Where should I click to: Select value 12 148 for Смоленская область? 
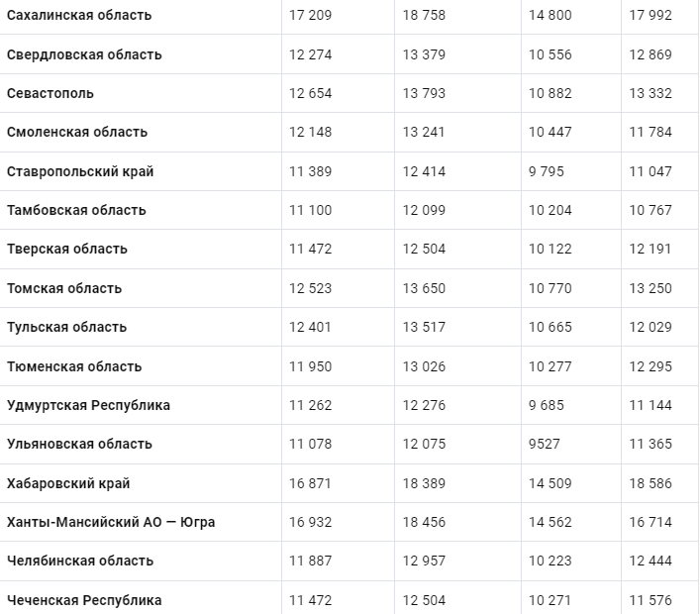pos(310,132)
